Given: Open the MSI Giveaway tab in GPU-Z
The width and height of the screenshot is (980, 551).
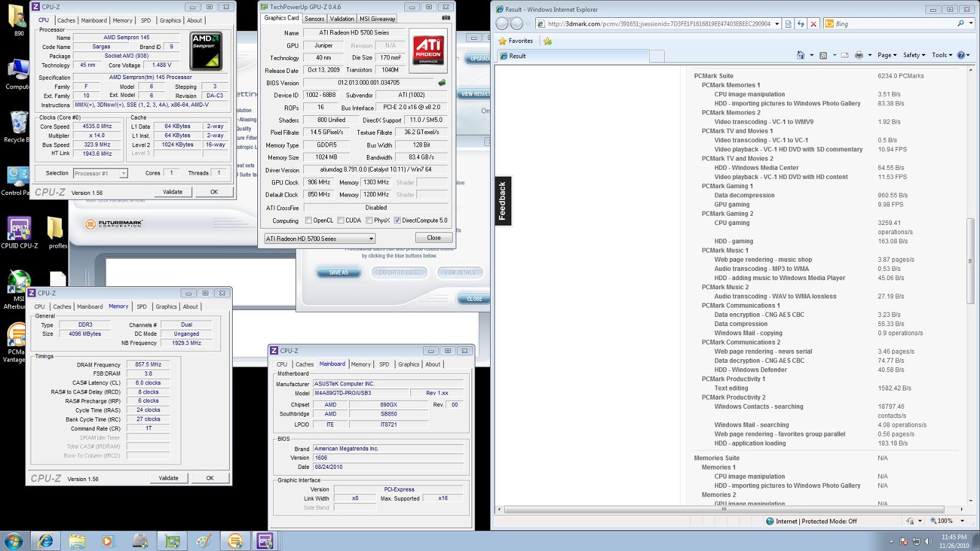Looking at the screenshot, I should click(377, 19).
